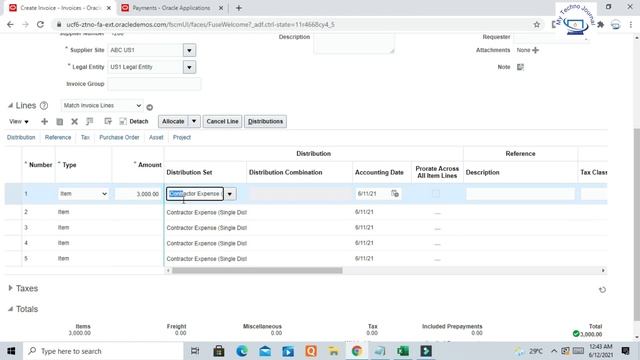Open Match Invoice Lines dropdown
Screen dimensions: 640x360
click(102, 105)
